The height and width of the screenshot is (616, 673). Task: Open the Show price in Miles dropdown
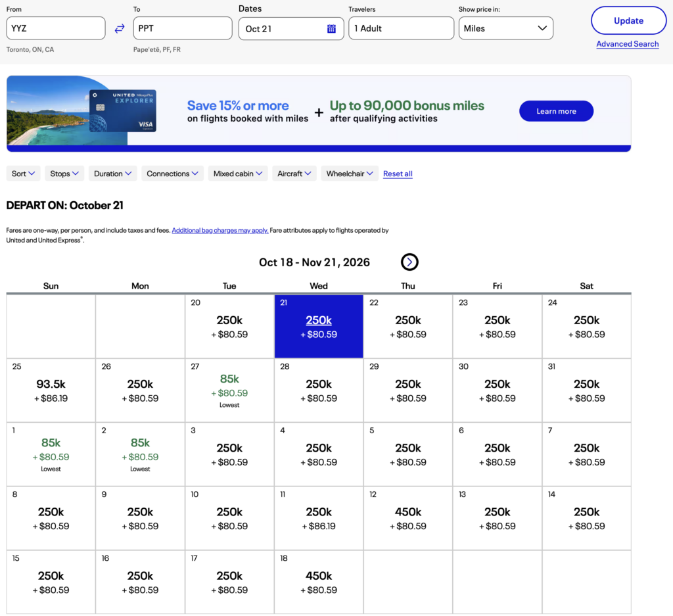(x=505, y=28)
